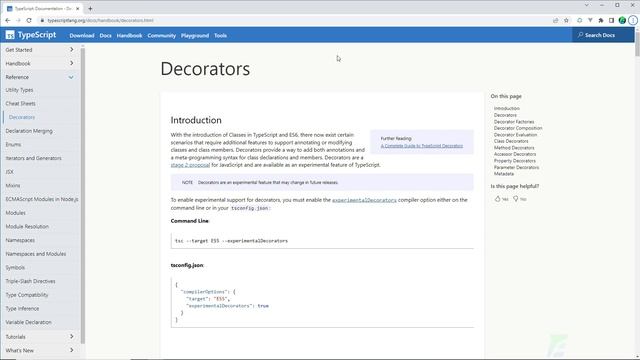Go back with the browser back arrow

click(8, 20)
